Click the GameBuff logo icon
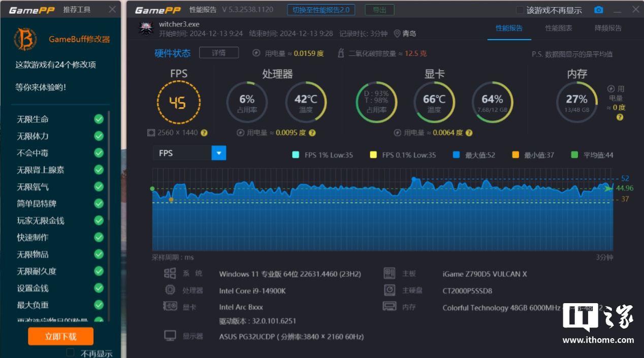Image resolution: width=644 pixels, height=358 pixels. click(x=25, y=39)
